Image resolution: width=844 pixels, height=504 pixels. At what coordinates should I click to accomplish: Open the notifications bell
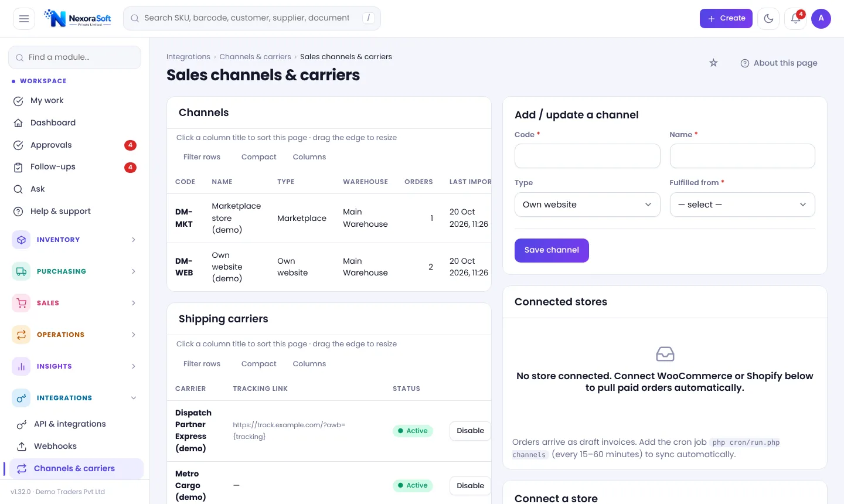coord(795,19)
